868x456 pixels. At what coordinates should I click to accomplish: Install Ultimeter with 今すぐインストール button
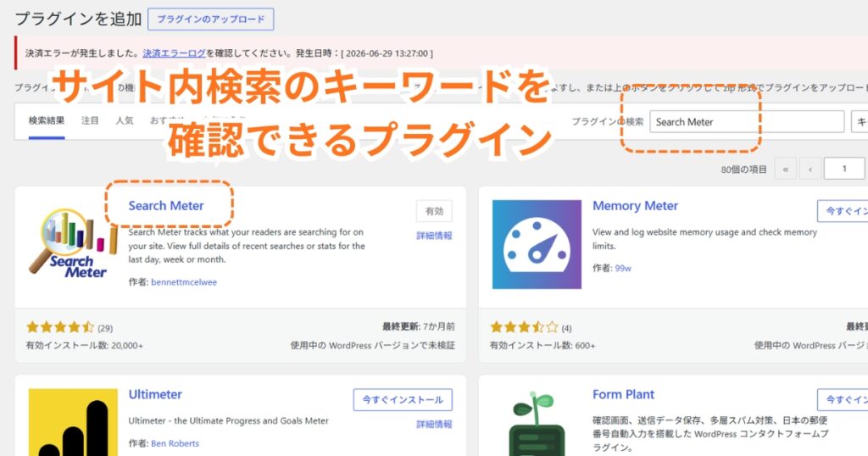pyautogui.click(x=403, y=399)
